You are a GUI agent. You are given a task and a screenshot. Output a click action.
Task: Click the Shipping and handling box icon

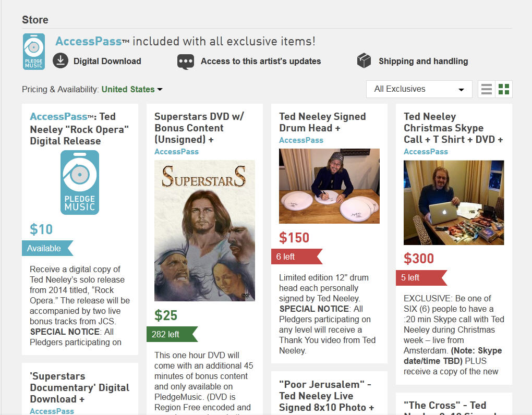click(x=364, y=61)
